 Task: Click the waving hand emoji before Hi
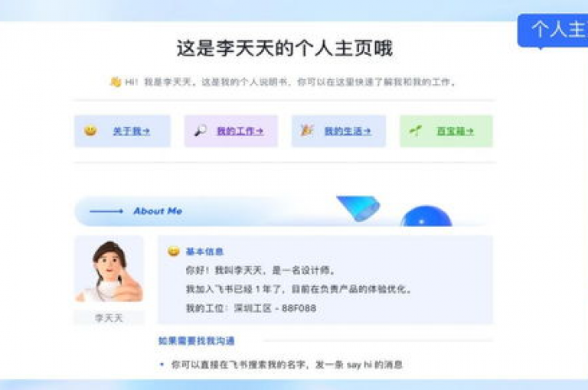(x=116, y=81)
